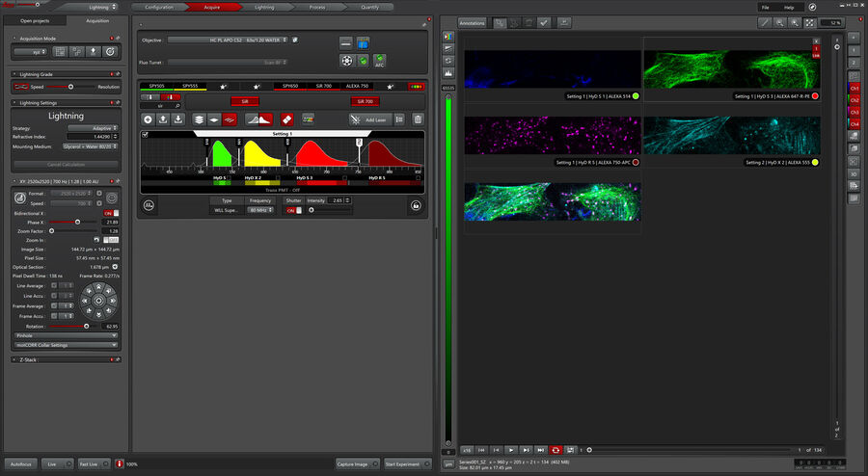Click the AFC autofocus icon
Image resolution: width=868 pixels, height=476 pixels.
coord(379,61)
